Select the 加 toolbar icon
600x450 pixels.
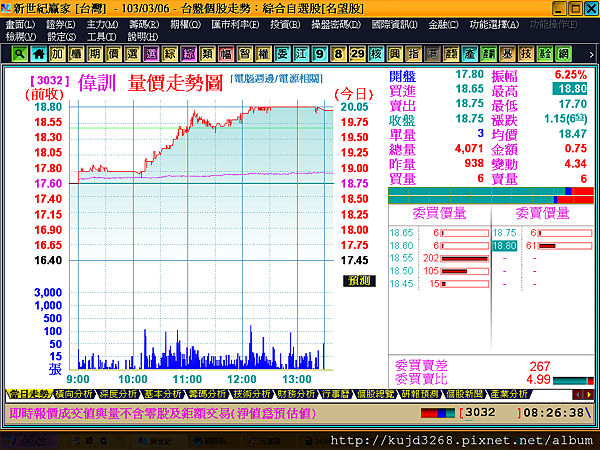[57, 54]
